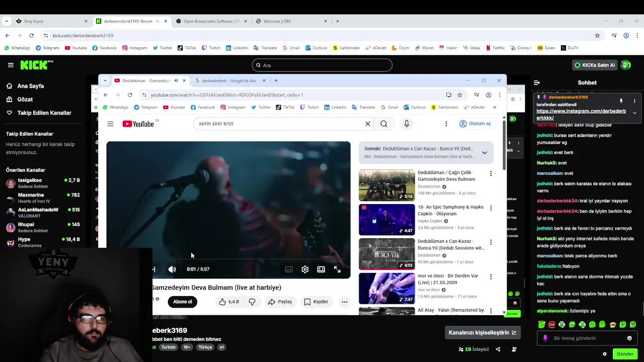Open tab search dropdown in outer browser
This screenshot has width=644, height=362.
click(7, 21)
